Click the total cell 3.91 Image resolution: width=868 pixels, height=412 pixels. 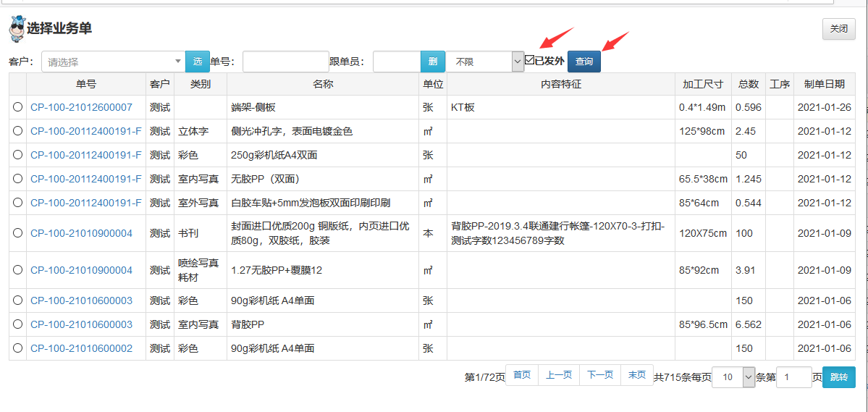pos(749,270)
